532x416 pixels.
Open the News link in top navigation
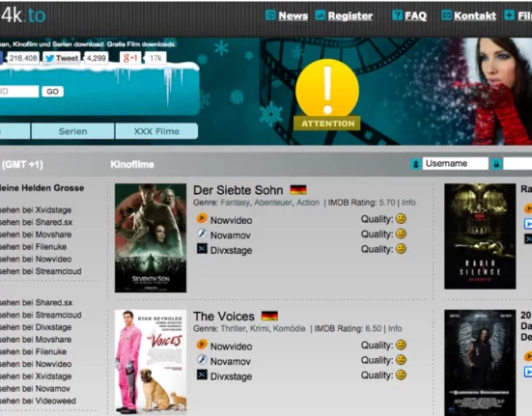[294, 15]
